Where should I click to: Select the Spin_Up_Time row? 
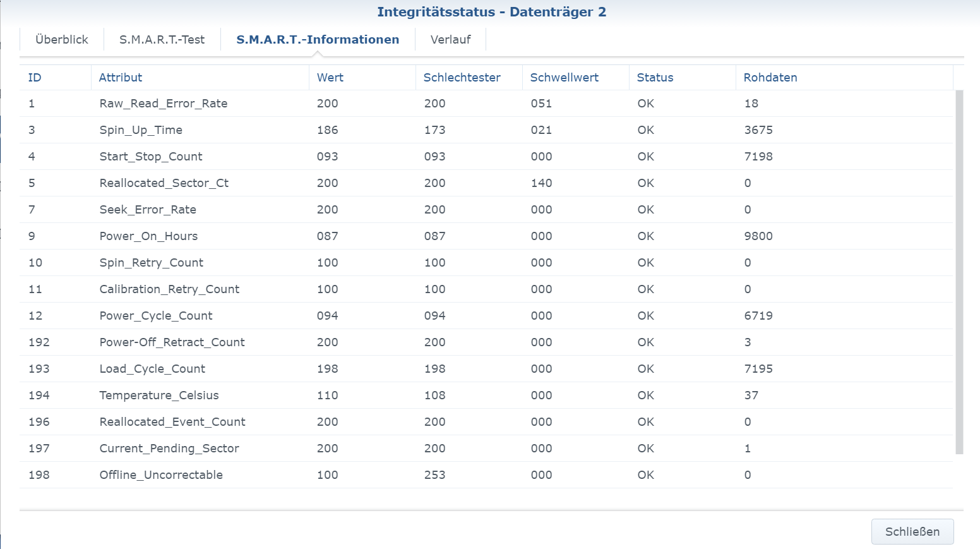(486, 130)
